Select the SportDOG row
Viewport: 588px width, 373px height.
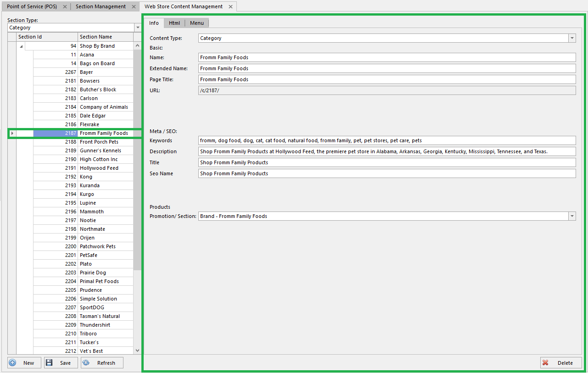tap(83, 307)
